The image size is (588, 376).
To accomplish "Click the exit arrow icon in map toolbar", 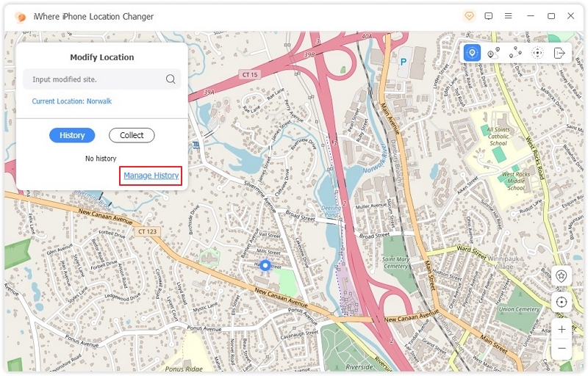I will point(559,53).
